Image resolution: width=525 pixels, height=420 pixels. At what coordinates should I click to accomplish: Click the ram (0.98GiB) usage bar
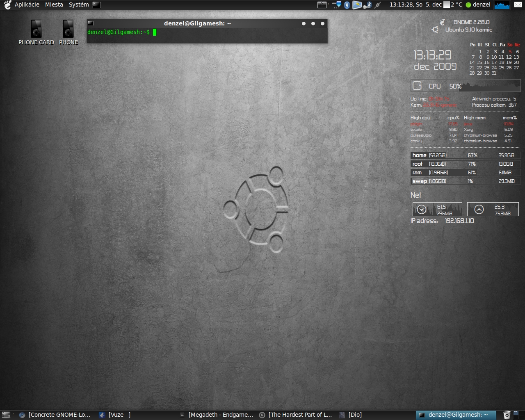pyautogui.click(x=465, y=172)
